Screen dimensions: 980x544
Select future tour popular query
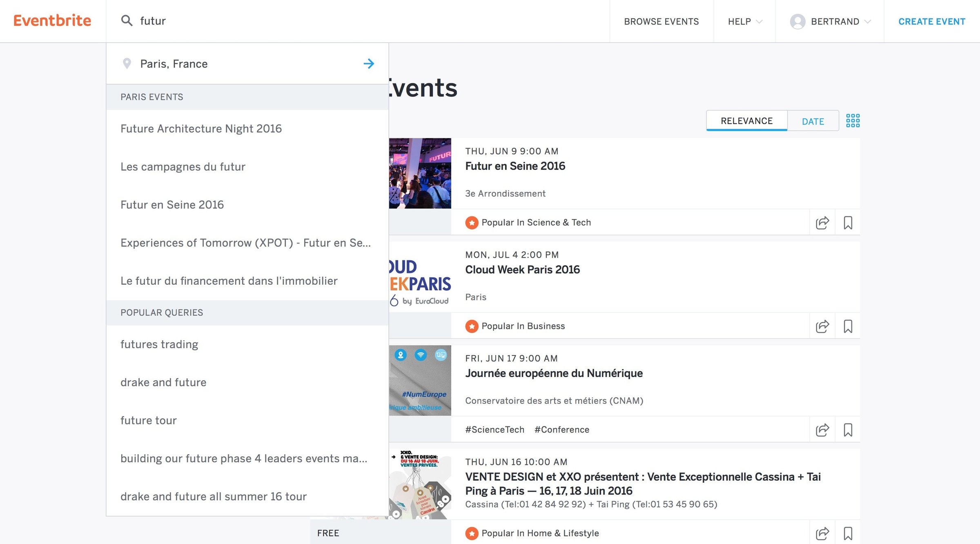tap(247, 420)
